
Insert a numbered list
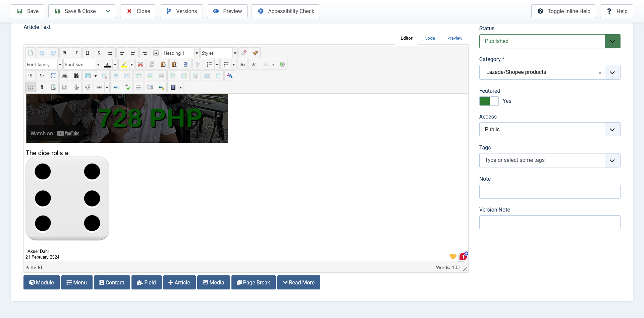click(209, 64)
